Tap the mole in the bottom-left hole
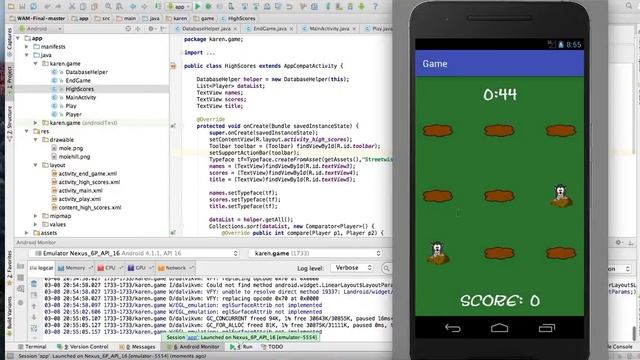 pyautogui.click(x=438, y=253)
